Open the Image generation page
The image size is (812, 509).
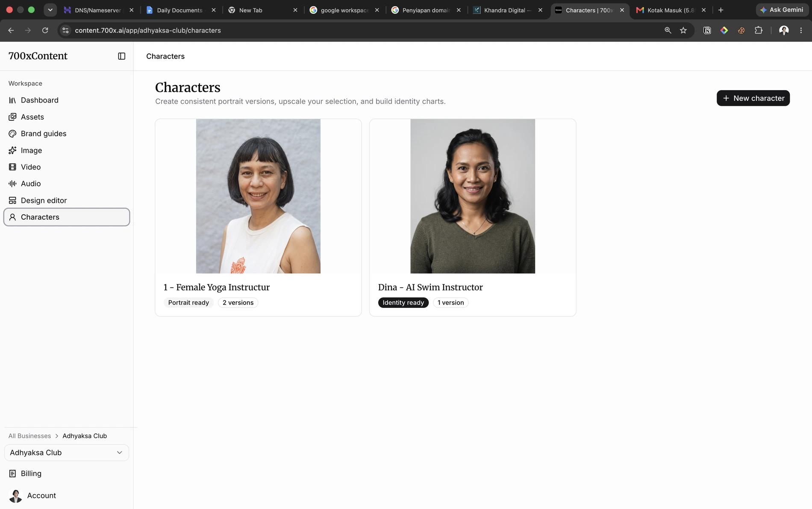point(67,150)
